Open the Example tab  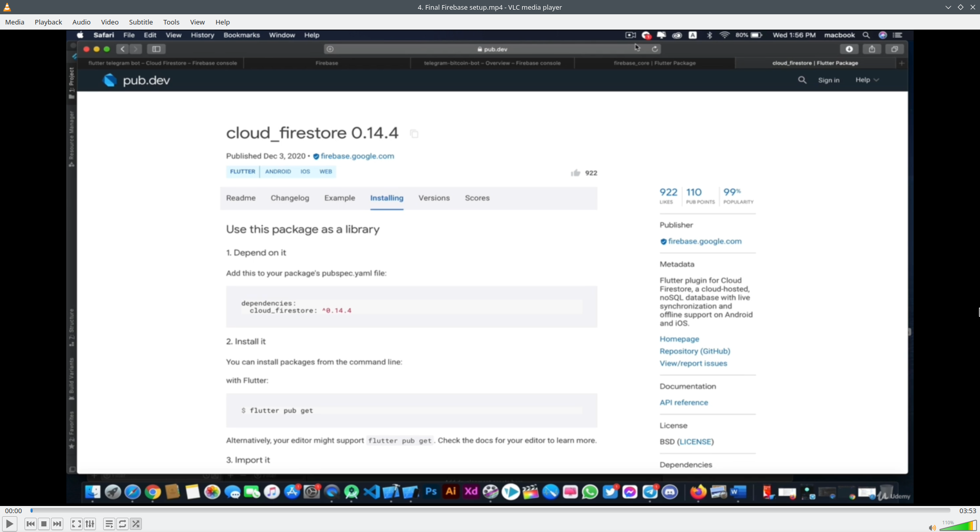339,198
